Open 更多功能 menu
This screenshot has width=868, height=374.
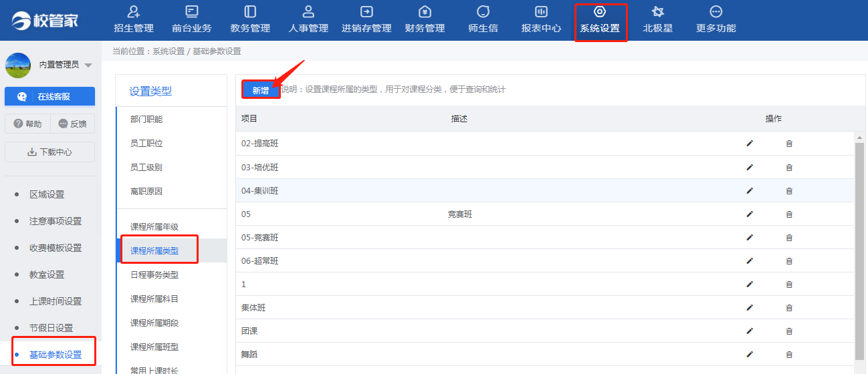pyautogui.click(x=716, y=19)
